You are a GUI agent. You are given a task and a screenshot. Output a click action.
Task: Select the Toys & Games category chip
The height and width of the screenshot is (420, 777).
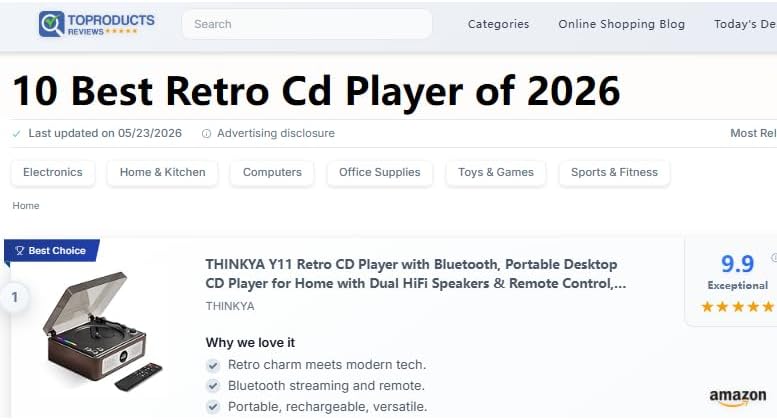pyautogui.click(x=496, y=172)
